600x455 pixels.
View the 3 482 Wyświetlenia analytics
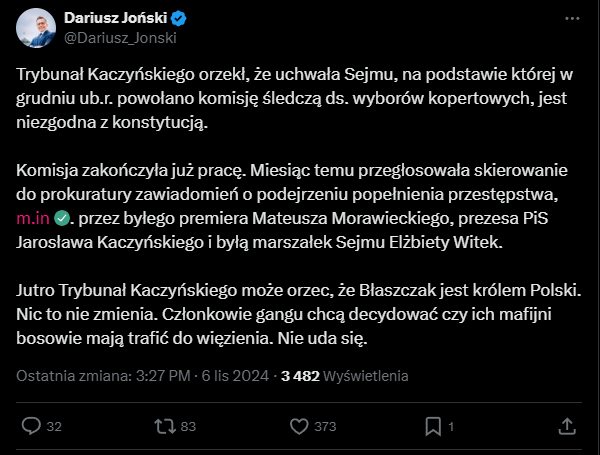point(344,376)
